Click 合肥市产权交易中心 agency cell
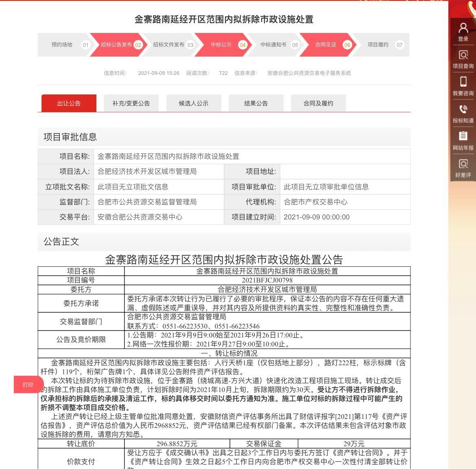This screenshot has width=476, height=469. point(315,202)
